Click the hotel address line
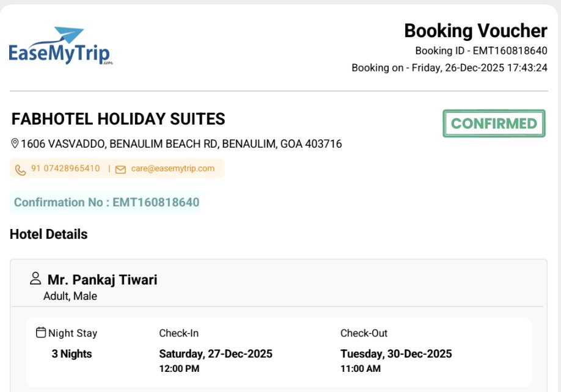 pyautogui.click(x=181, y=144)
